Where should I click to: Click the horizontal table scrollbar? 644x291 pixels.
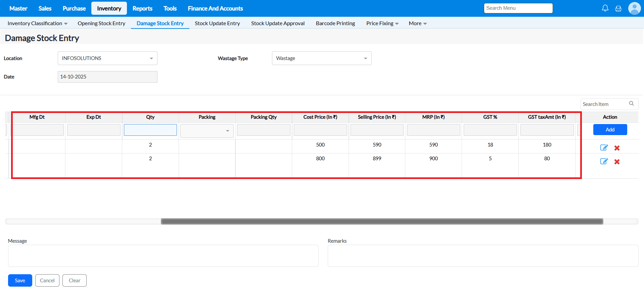[x=382, y=221]
